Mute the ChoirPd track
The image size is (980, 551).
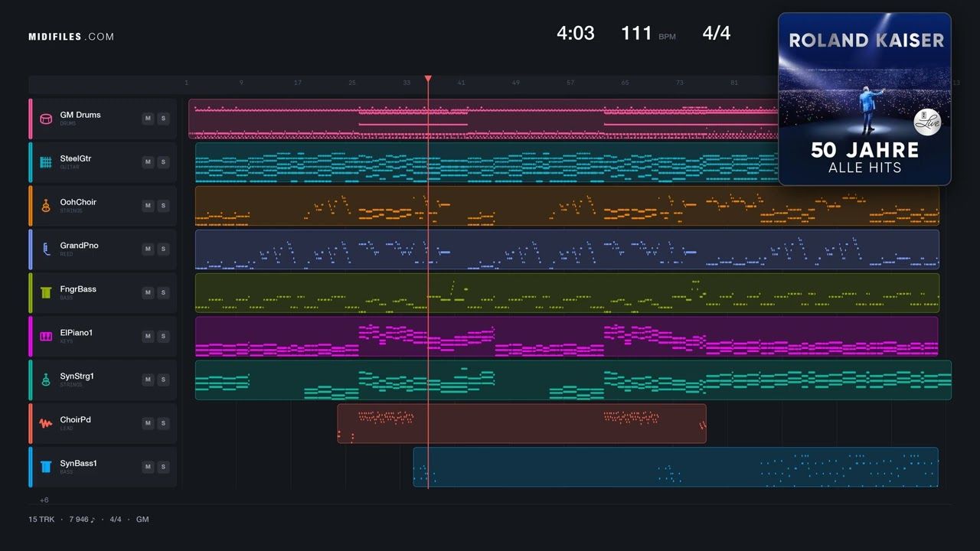(148, 424)
